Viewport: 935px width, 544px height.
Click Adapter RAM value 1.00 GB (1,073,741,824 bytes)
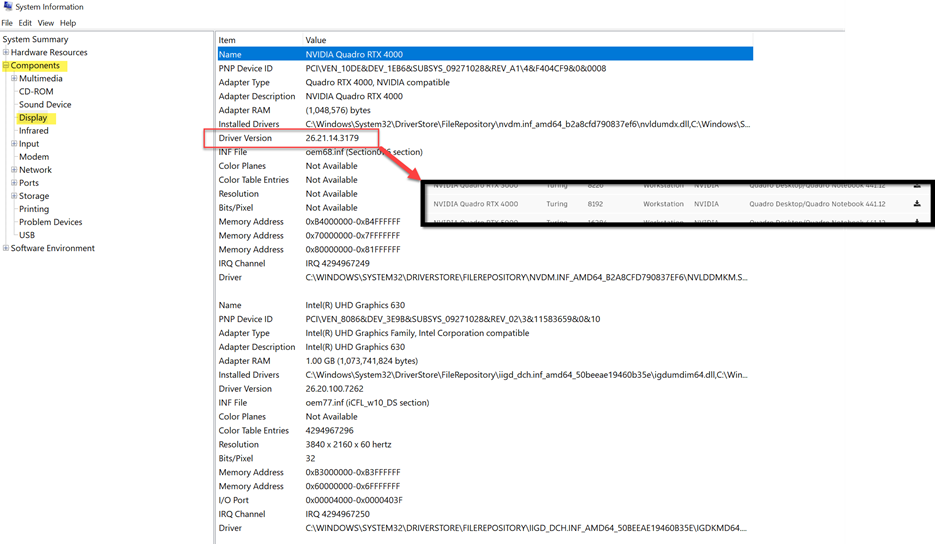click(362, 361)
